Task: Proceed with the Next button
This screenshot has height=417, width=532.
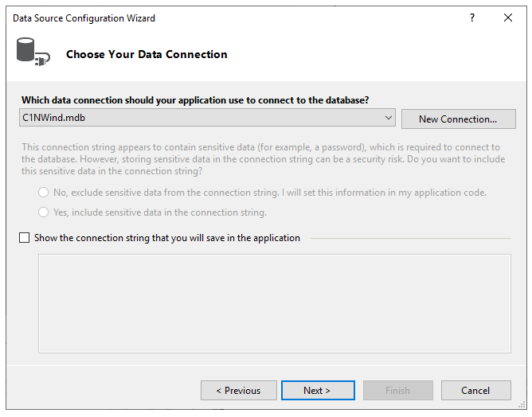Action: coord(316,391)
